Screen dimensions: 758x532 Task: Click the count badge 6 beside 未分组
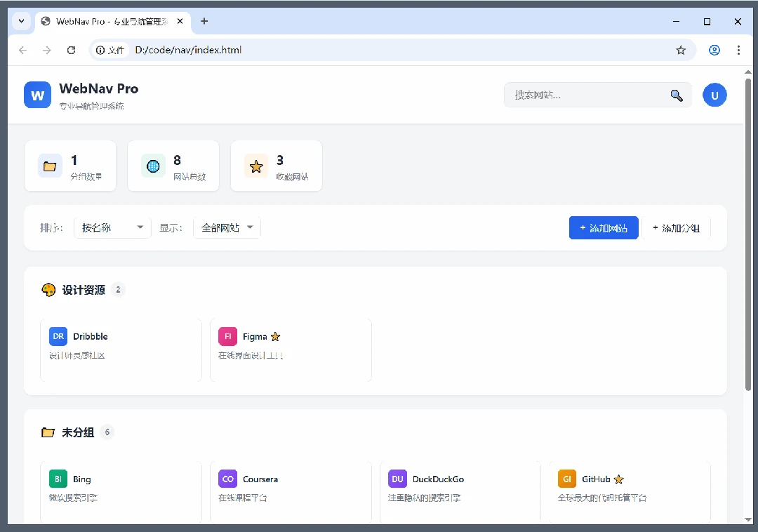[107, 432]
